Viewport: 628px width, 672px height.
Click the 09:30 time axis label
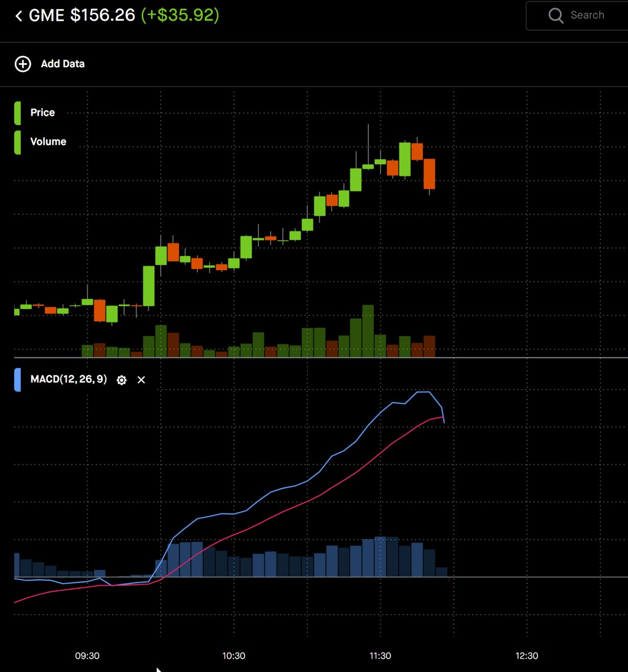coord(87,656)
